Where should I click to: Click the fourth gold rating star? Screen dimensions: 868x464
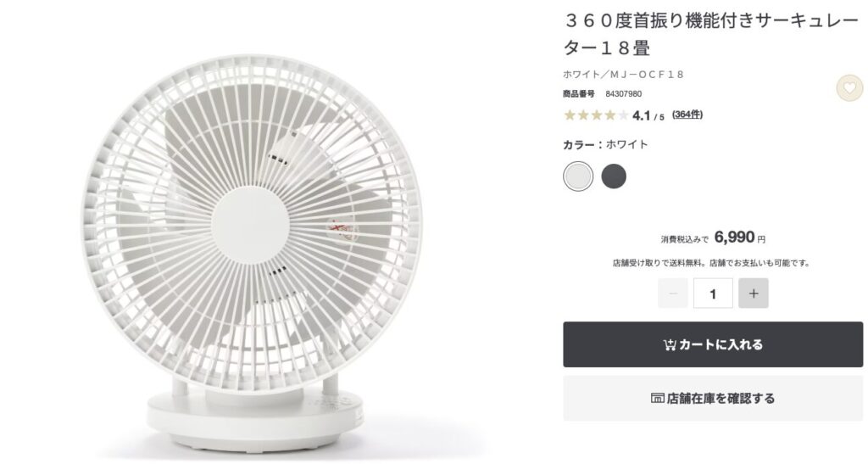609,115
